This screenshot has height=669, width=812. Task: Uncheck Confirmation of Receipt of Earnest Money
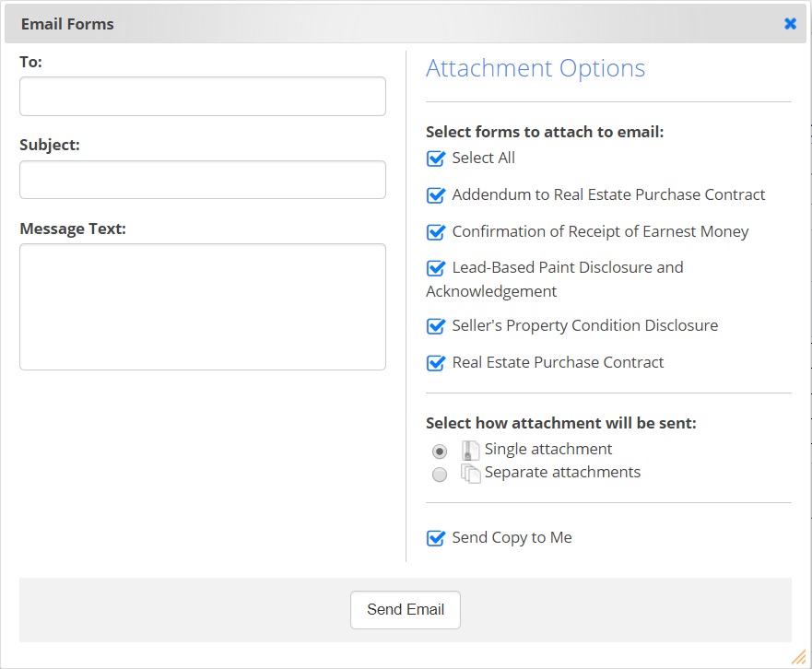436,232
